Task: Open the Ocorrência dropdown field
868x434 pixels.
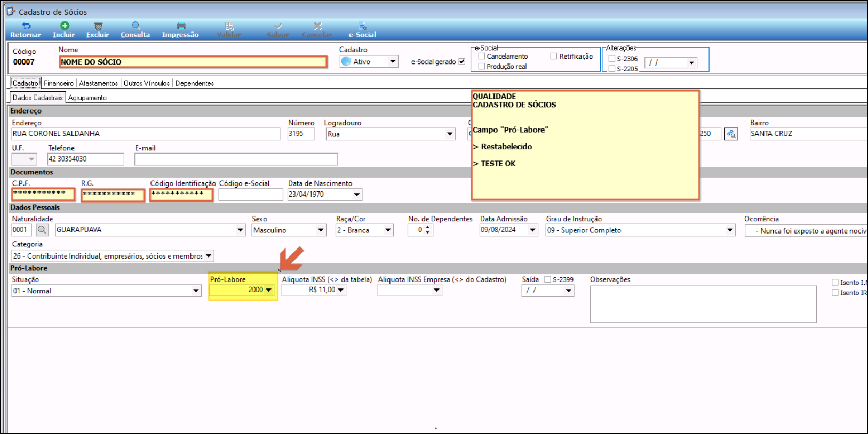Action: (806, 231)
